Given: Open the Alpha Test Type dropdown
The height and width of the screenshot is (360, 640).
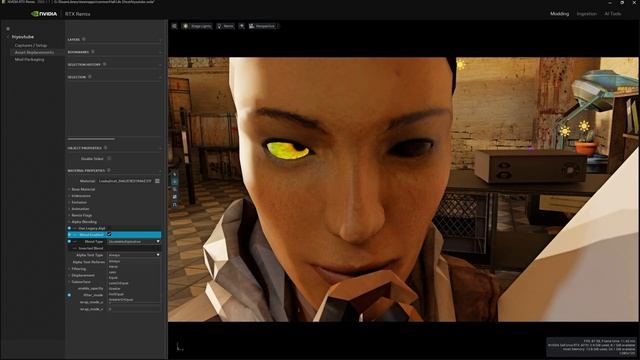Looking at the screenshot, I should coord(134,255).
